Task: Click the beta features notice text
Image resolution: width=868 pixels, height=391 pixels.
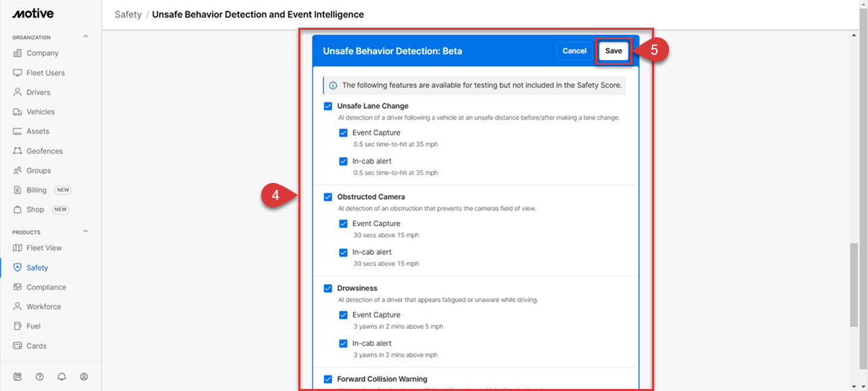Action: (x=482, y=86)
